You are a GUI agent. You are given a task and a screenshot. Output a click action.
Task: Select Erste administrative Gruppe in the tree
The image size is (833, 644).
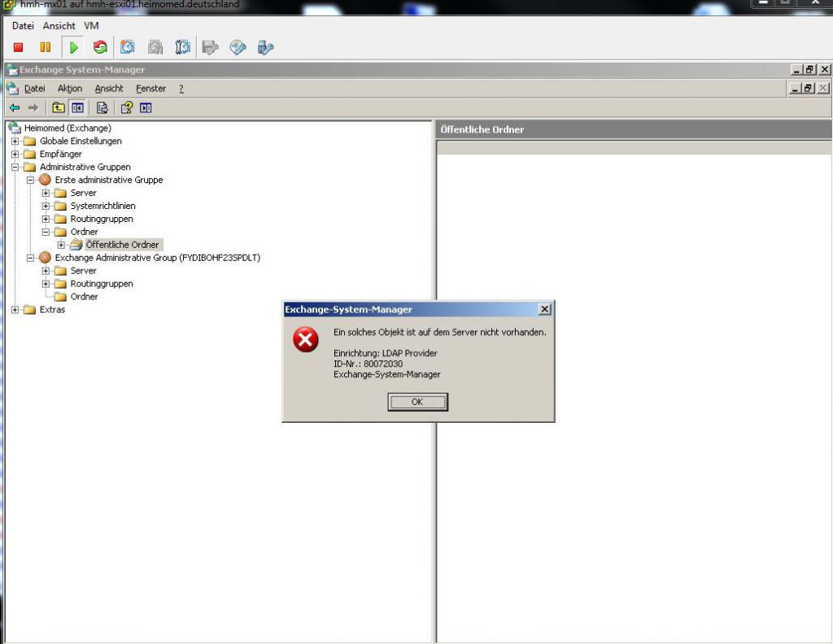(x=109, y=180)
